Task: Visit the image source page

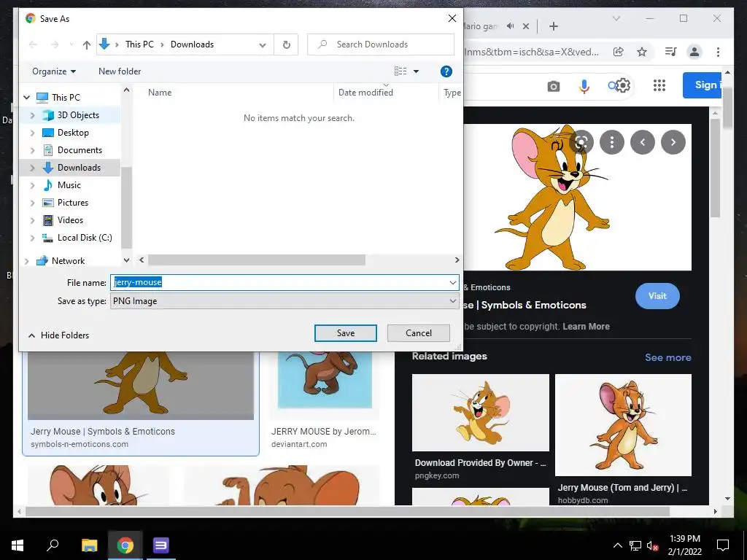Action: pyautogui.click(x=657, y=296)
